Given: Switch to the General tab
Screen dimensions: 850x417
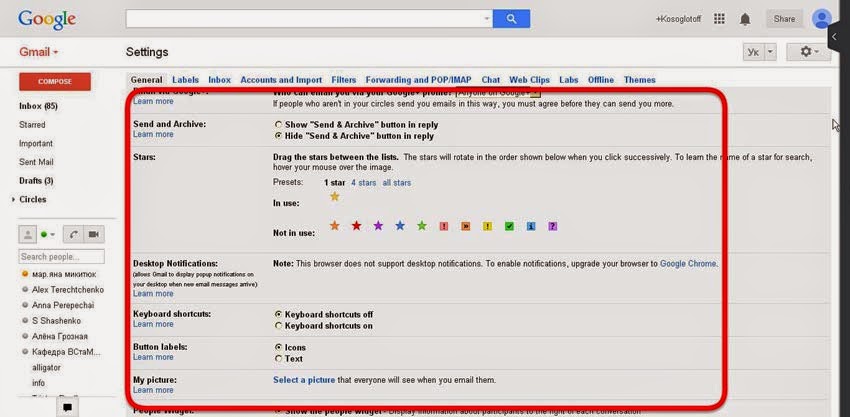Looking at the screenshot, I should coord(146,80).
